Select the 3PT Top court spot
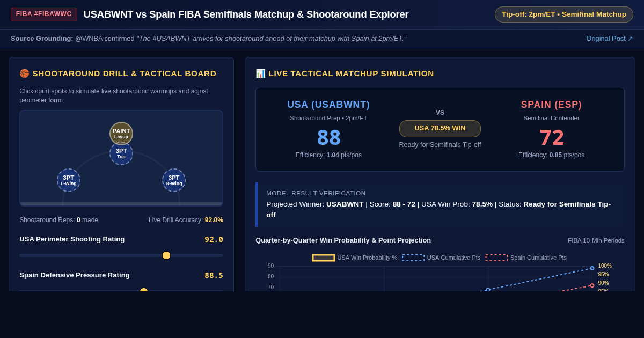 click(121, 154)
